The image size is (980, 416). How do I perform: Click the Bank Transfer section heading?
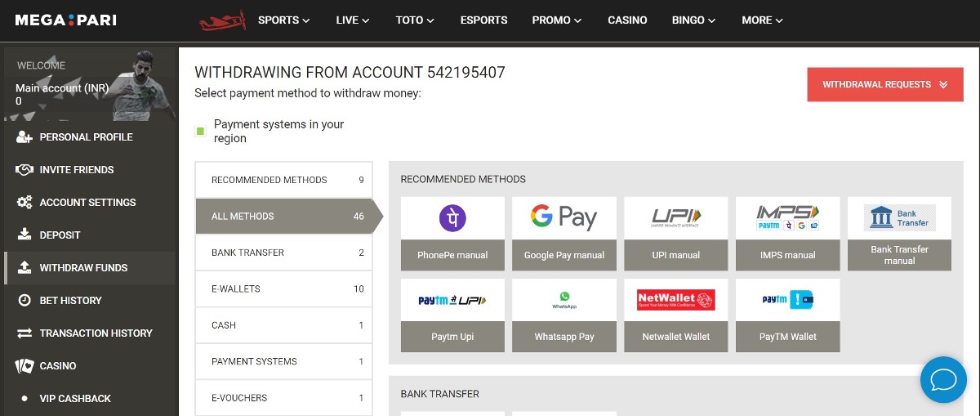coord(439,394)
